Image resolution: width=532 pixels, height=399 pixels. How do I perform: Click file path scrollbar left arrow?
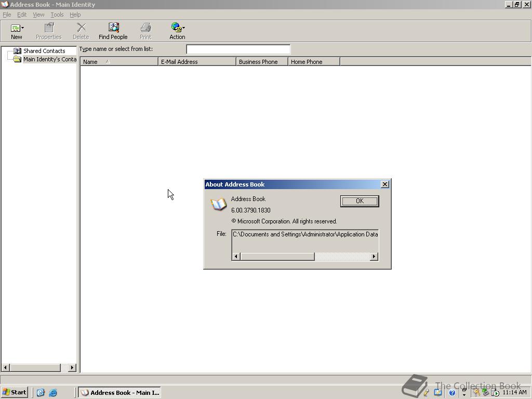[x=236, y=257]
